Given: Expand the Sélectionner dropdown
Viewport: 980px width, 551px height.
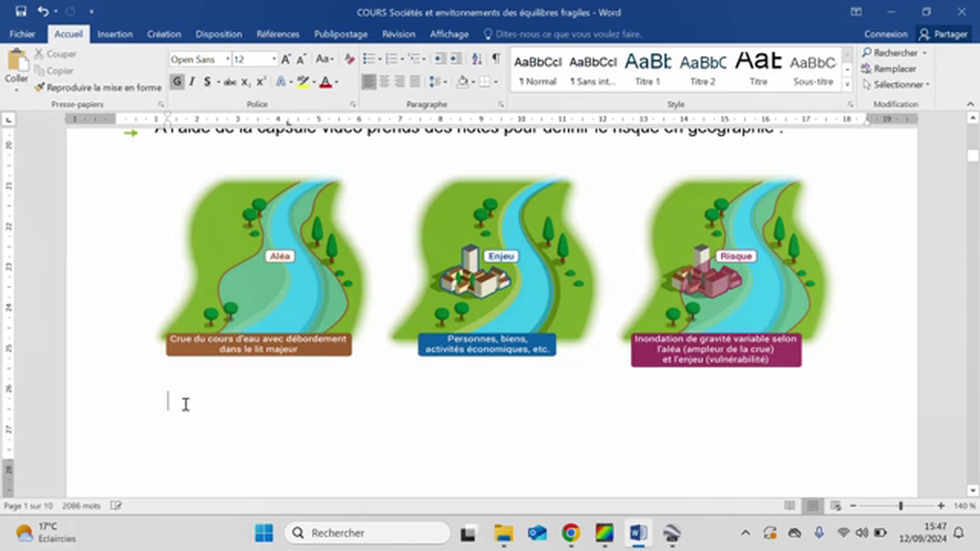Looking at the screenshot, I should tap(901, 85).
